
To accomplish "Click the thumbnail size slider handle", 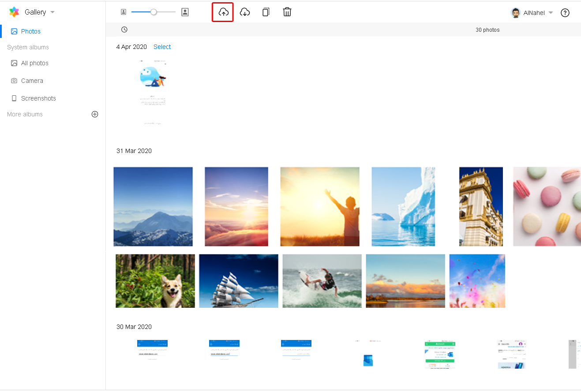I will pyautogui.click(x=154, y=12).
